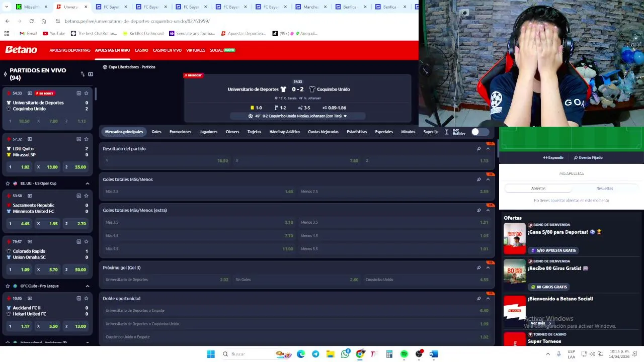This screenshot has height=362, width=644.
Task: Open the YouTube bookmark
Action: click(x=54, y=33)
